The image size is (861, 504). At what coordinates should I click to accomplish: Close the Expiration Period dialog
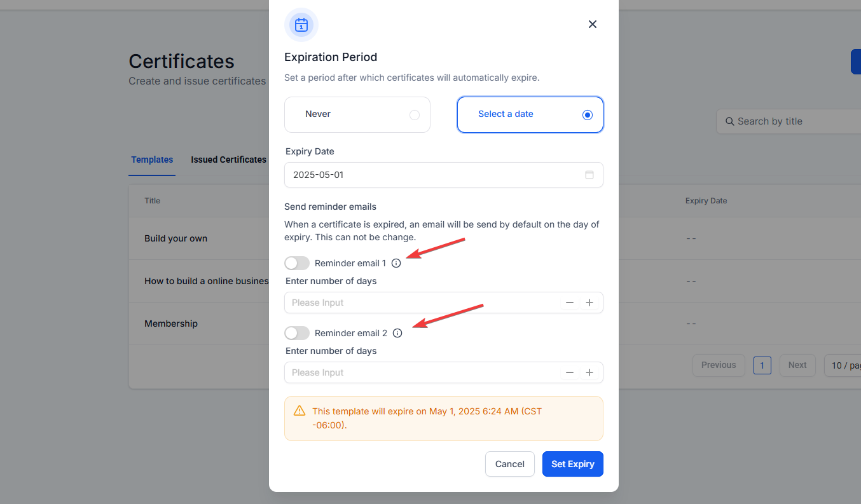pos(593,24)
